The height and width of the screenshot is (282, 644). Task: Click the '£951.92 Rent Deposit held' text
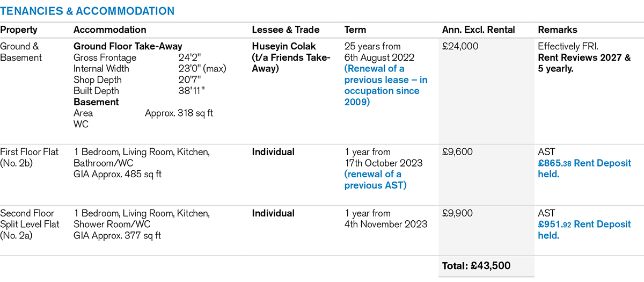point(584,229)
